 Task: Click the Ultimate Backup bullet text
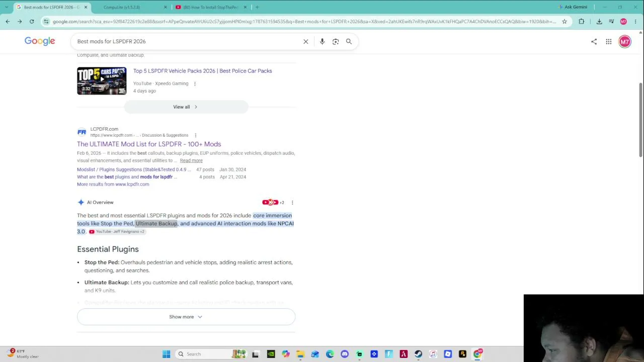[188, 286]
